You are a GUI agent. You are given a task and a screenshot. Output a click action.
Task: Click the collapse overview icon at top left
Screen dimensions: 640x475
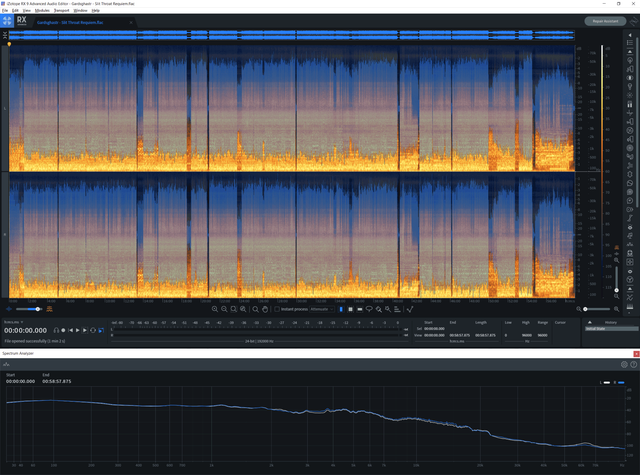tap(5, 35)
